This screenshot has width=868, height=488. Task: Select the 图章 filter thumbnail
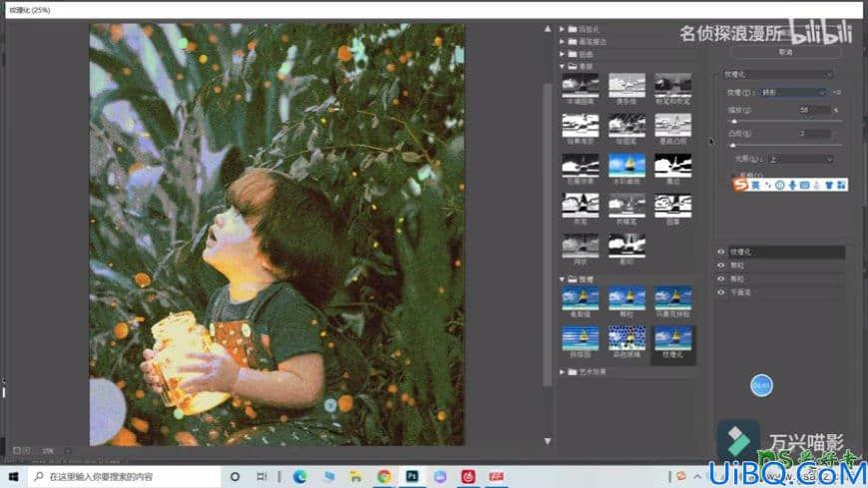click(672, 206)
